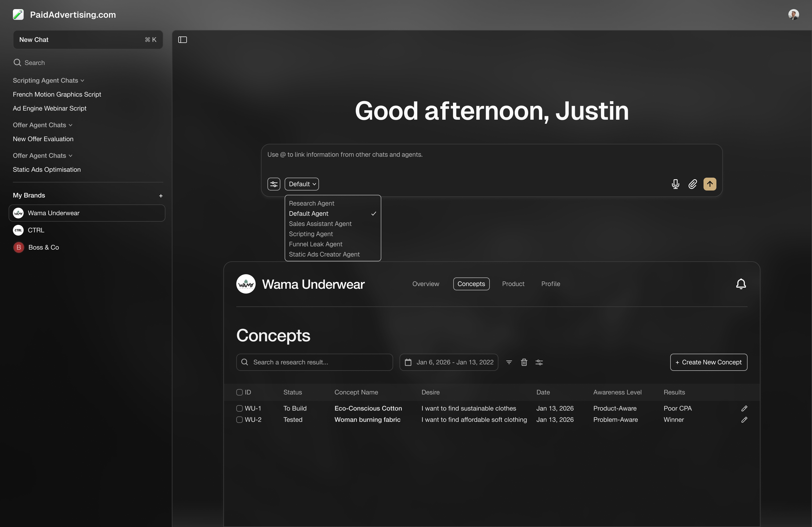
Task: Toggle the sidebar panel icon
Action: point(183,40)
